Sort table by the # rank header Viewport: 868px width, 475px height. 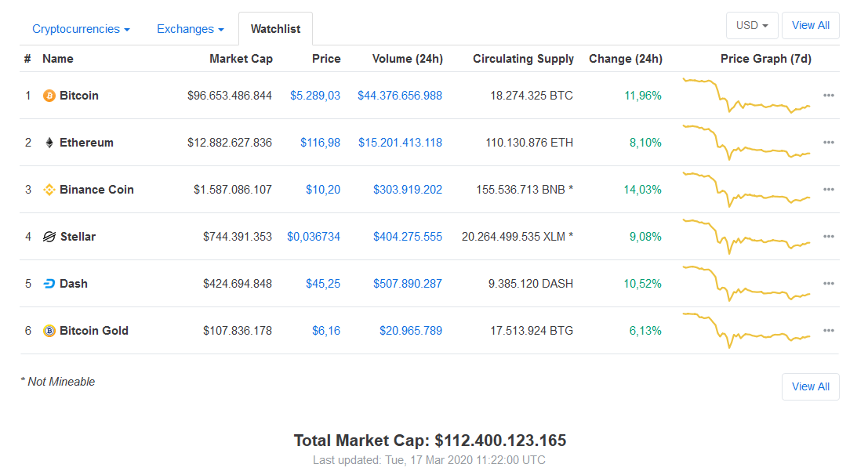click(x=27, y=59)
